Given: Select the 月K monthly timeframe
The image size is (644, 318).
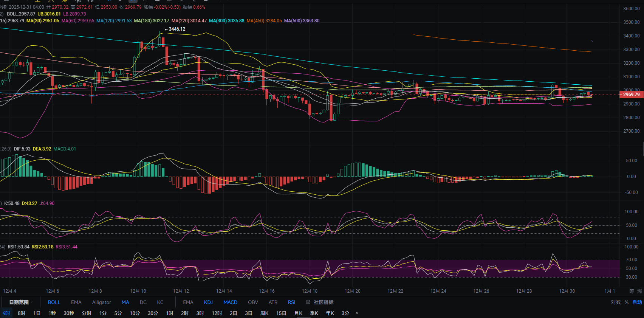Looking at the screenshot, I should coord(298,313).
